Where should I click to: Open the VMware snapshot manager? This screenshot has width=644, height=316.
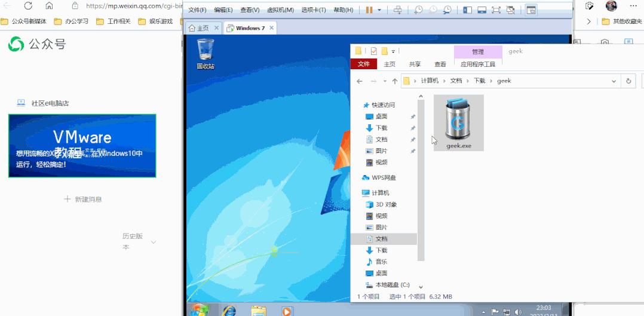447,10
